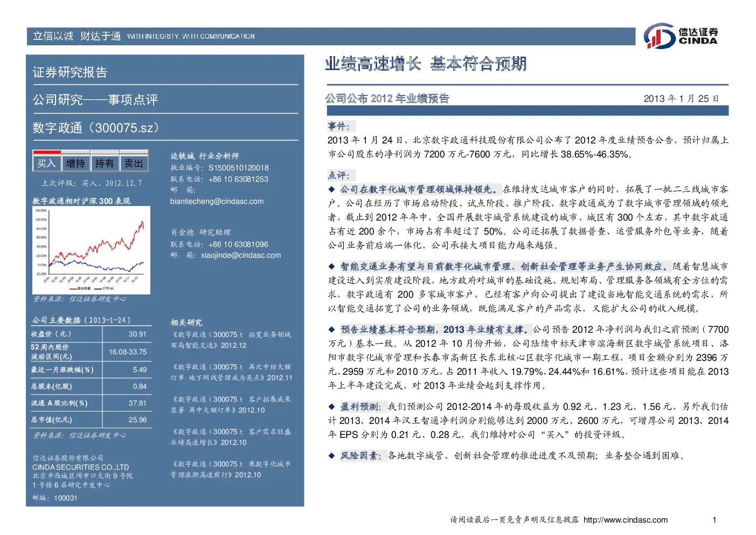Click the headline 业绩高速增长 基本符合预期

click(x=426, y=64)
